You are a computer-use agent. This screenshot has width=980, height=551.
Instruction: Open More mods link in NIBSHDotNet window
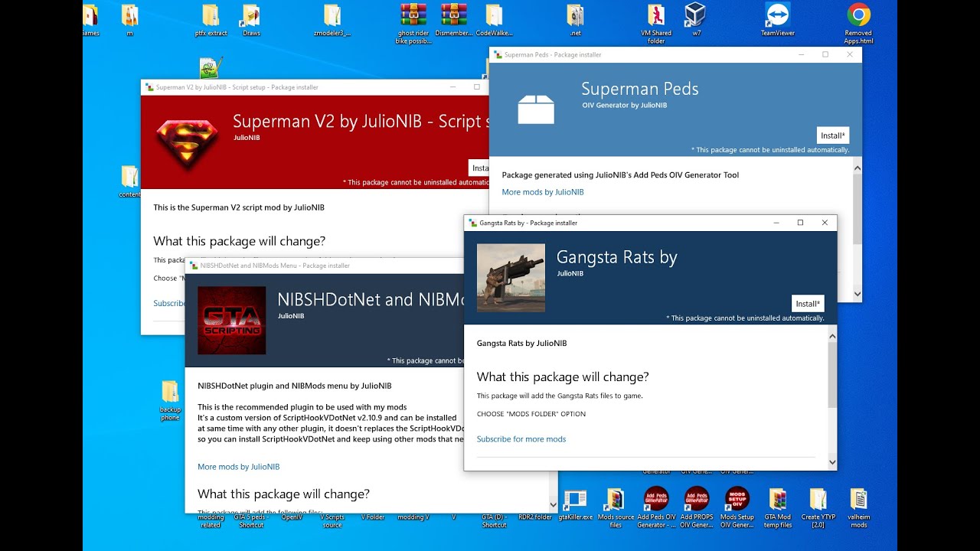(239, 467)
